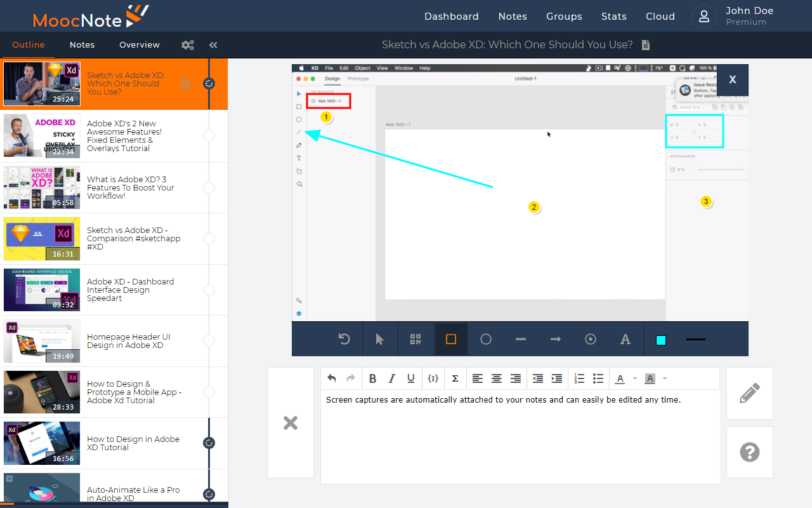Discard the note with the X button
This screenshot has height=508, width=812.
pyautogui.click(x=291, y=422)
